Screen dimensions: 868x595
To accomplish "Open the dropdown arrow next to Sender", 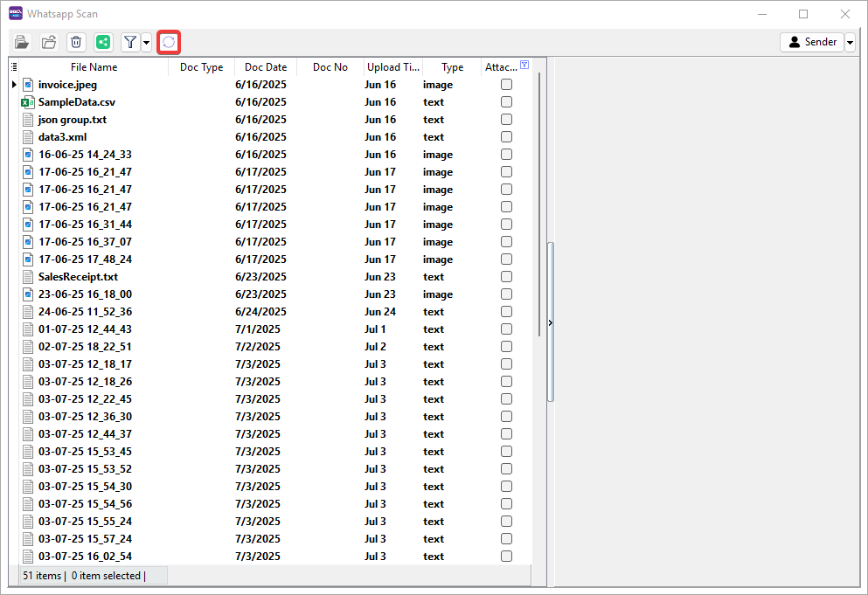I will coord(850,43).
